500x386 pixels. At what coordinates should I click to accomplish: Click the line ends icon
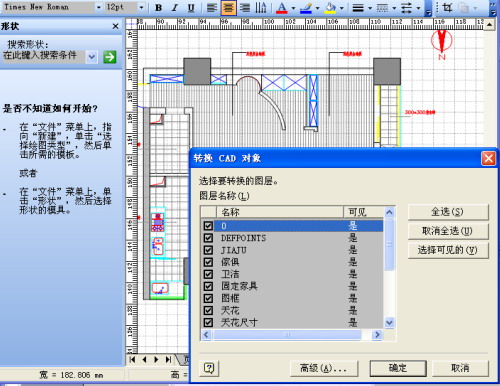click(x=407, y=8)
